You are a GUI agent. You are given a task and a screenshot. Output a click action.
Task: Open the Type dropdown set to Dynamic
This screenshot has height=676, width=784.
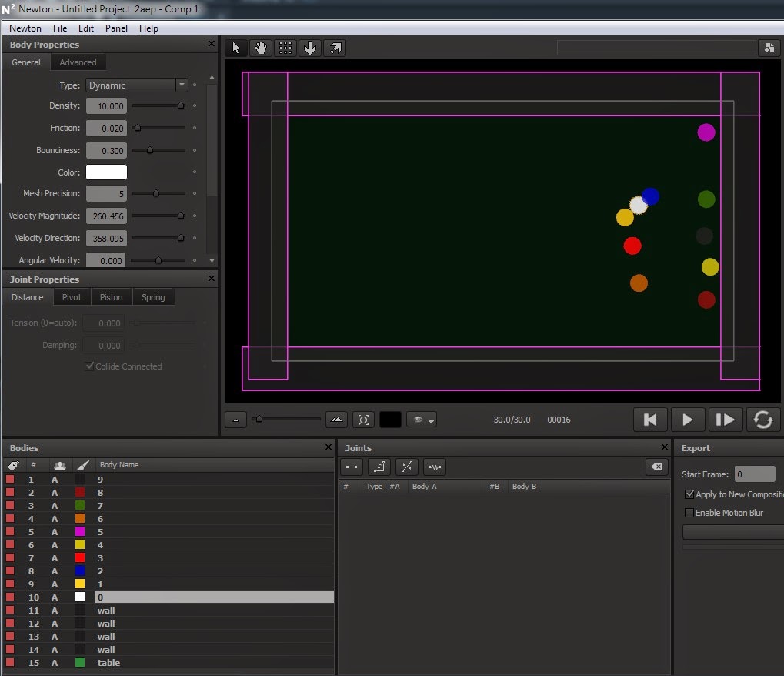136,85
